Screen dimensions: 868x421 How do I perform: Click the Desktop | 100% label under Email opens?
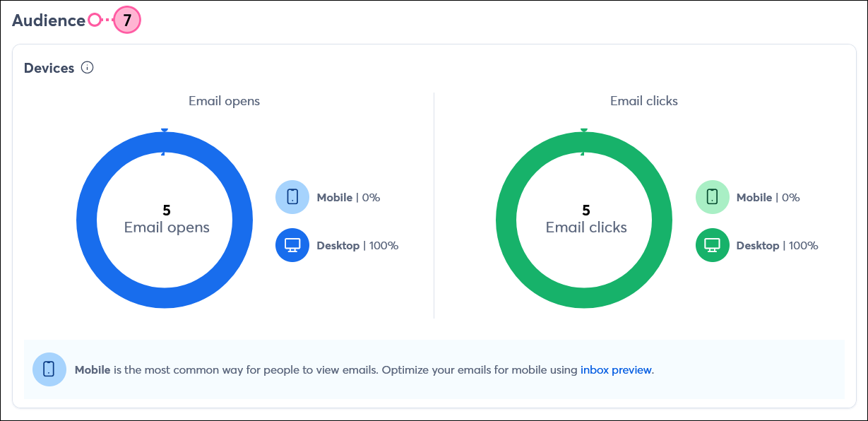(x=359, y=245)
